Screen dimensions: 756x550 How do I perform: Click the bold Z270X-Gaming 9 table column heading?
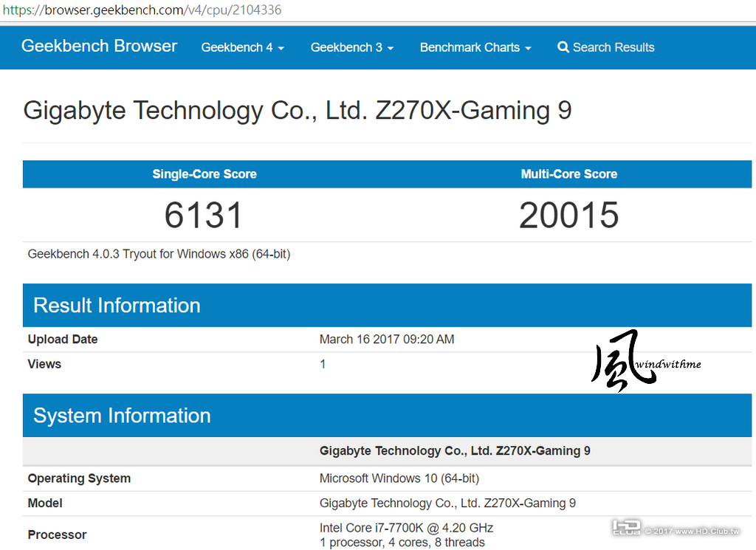tap(455, 450)
